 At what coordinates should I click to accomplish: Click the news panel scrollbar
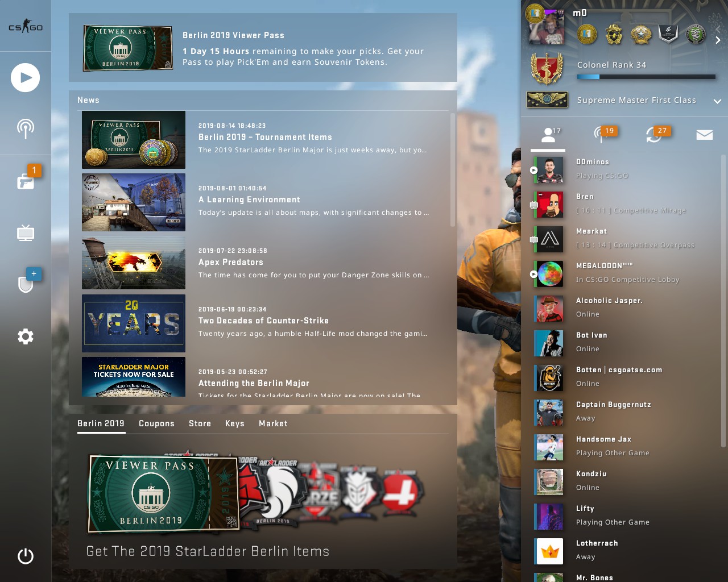click(x=453, y=169)
